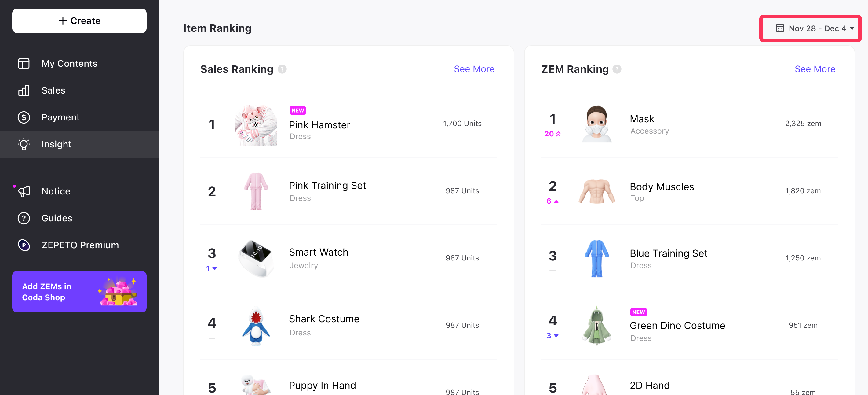Click the Sales bar chart icon
The width and height of the screenshot is (868, 395).
pos(24,90)
